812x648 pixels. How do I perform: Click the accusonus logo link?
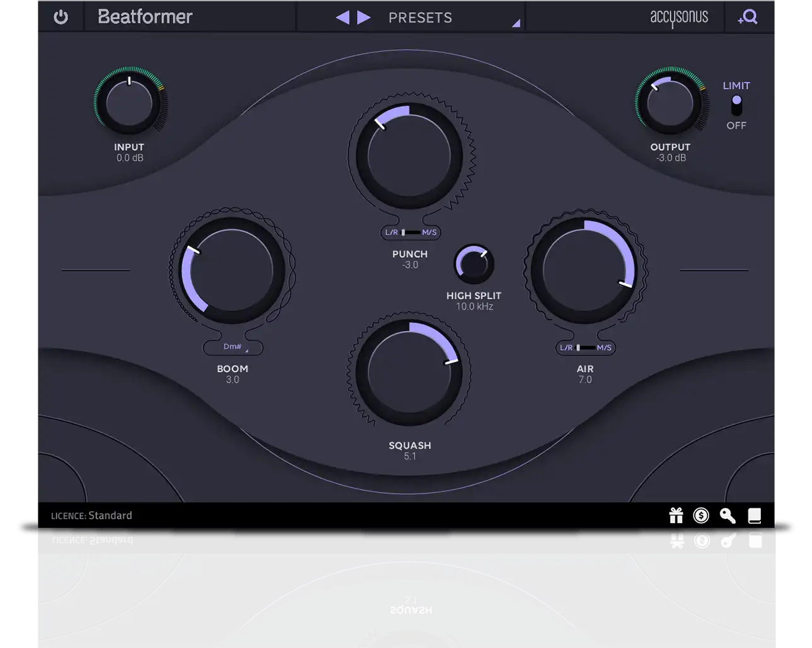(678, 18)
